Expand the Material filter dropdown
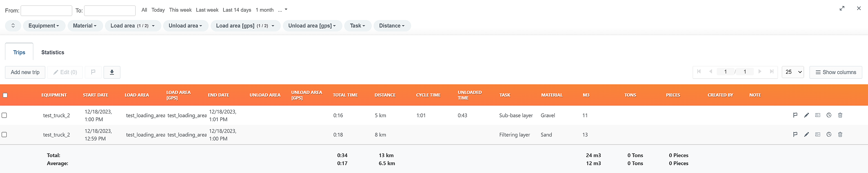This screenshot has width=868, height=173. [85, 26]
